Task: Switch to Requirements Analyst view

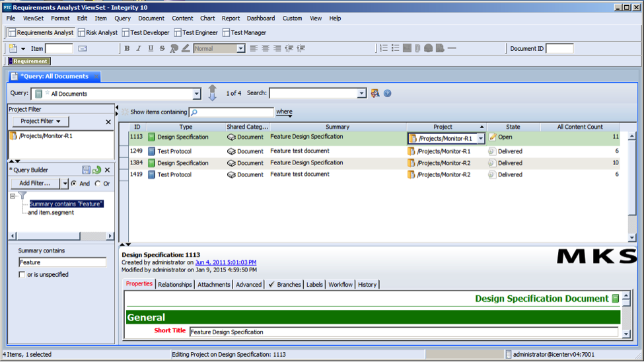Action: (41, 32)
